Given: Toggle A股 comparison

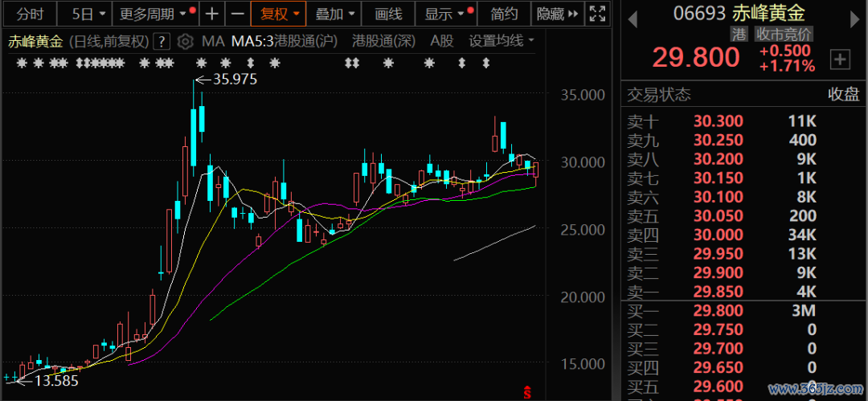Looking at the screenshot, I should [442, 41].
